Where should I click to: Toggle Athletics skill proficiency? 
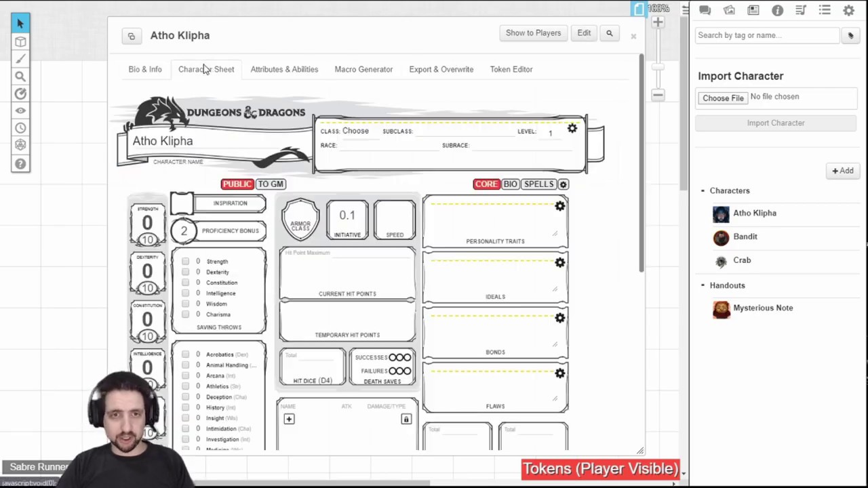click(x=185, y=386)
